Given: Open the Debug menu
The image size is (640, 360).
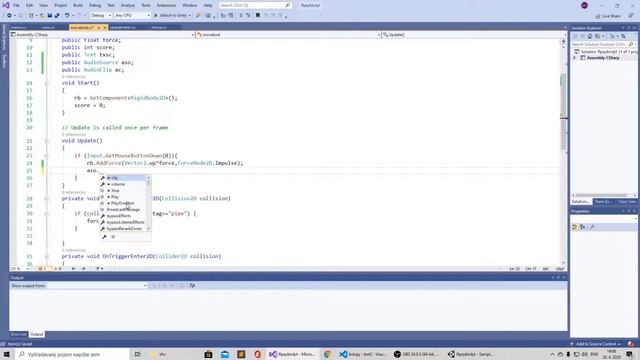Looking at the screenshot, I should (x=95, y=5).
